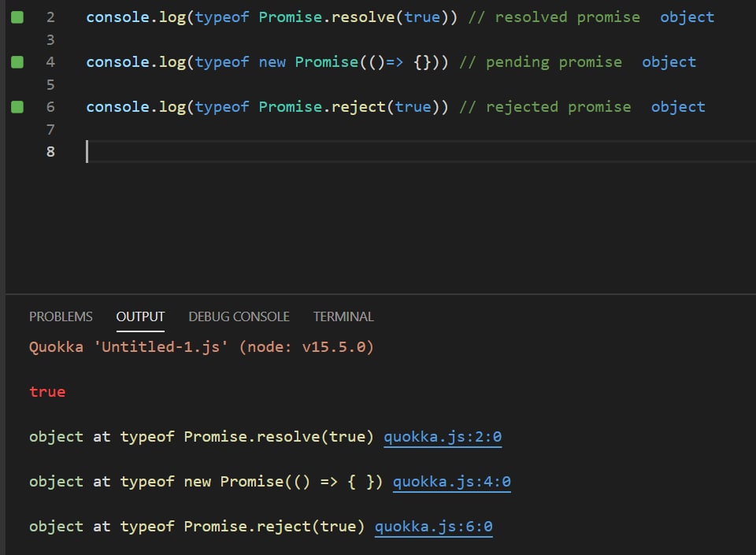Click line number 6 in the gutter
This screenshot has width=756, height=555.
click(x=50, y=107)
